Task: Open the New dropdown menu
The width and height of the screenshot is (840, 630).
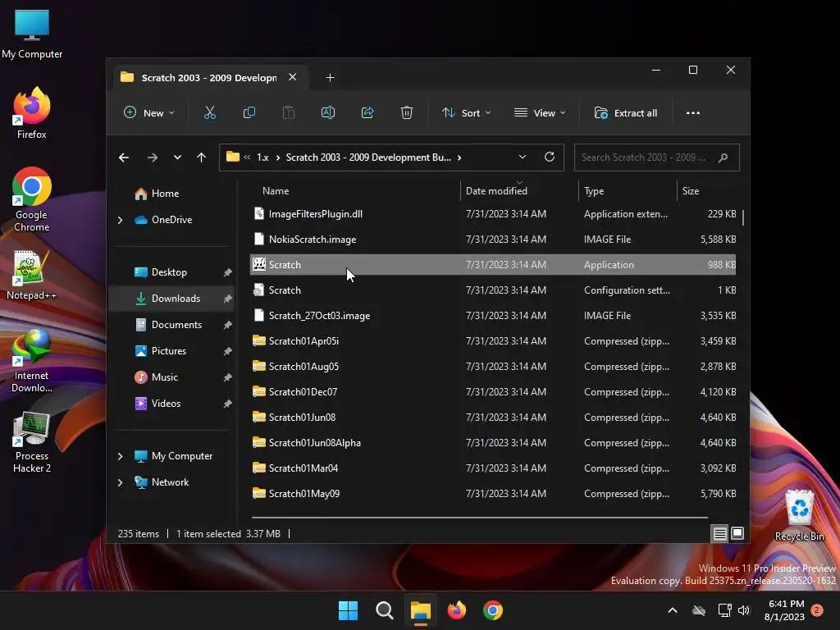Action: point(149,113)
